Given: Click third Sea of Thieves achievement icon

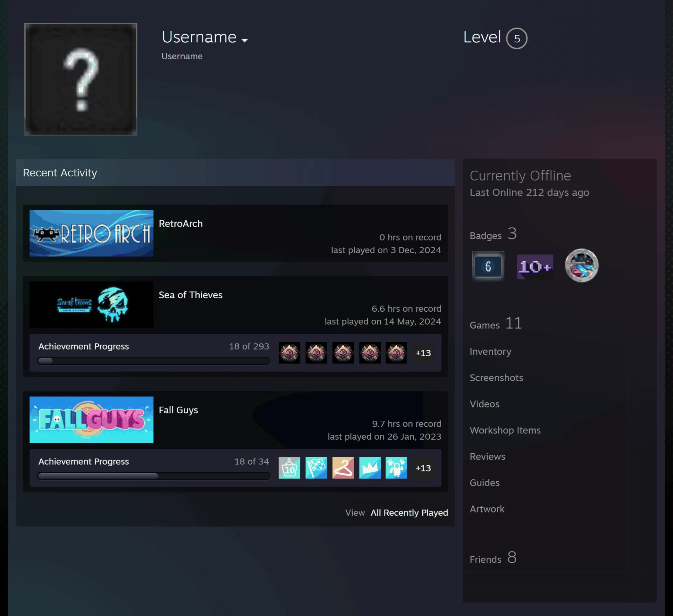Looking at the screenshot, I should [343, 353].
